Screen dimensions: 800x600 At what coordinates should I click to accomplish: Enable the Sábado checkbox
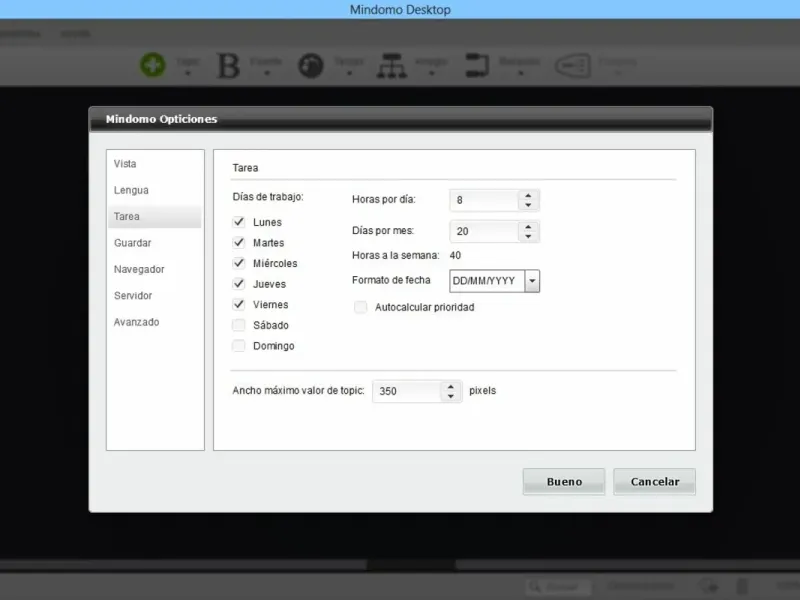[239, 325]
